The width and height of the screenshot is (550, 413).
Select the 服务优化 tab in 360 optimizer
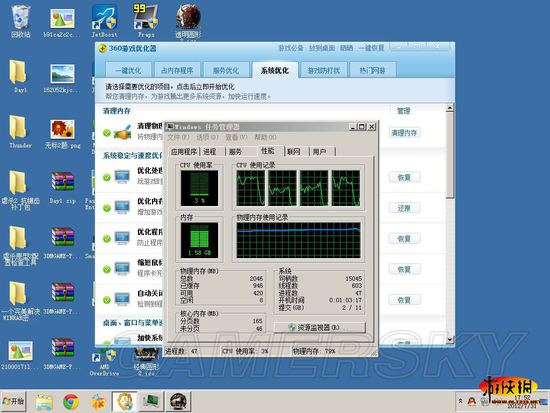[226, 70]
